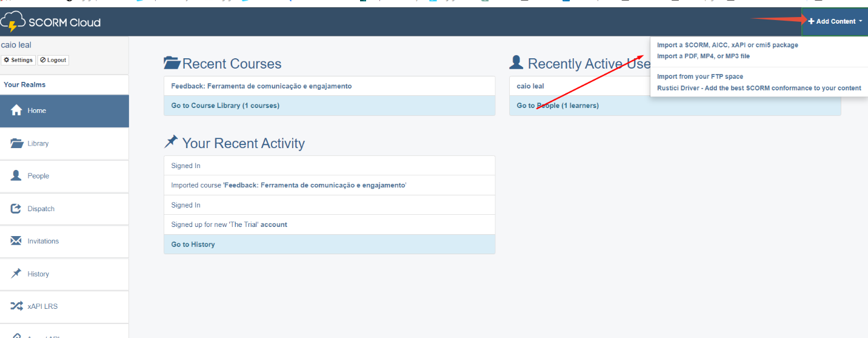Image resolution: width=868 pixels, height=338 pixels.
Task: Click the History pushpin icon
Action: (16, 274)
